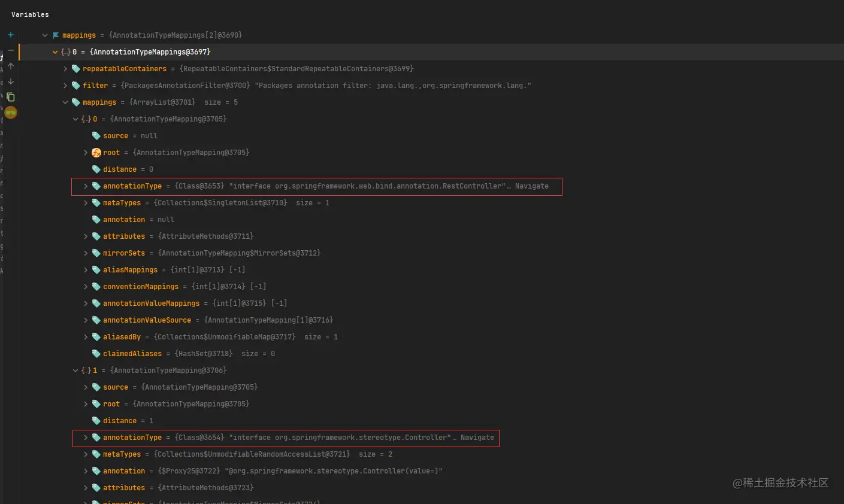
Task: Collapse the mappings ArrayList node
Action: coord(65,102)
